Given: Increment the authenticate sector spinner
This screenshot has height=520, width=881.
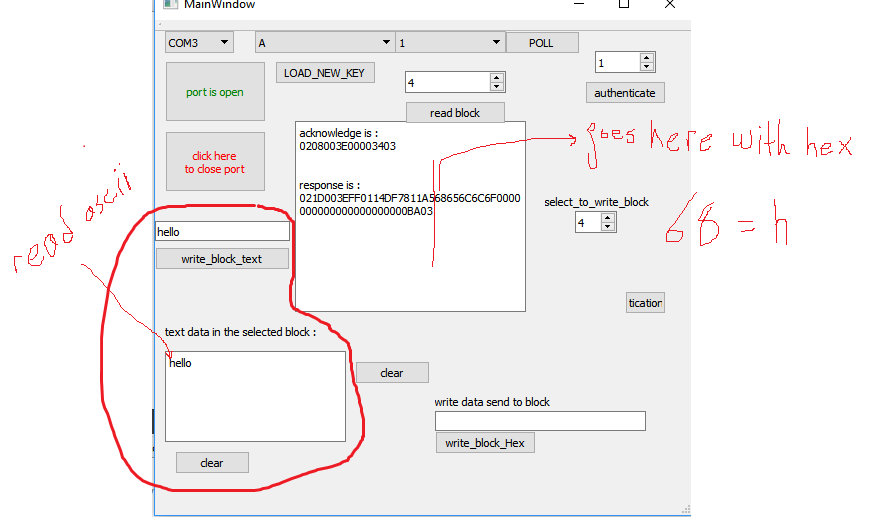Looking at the screenshot, I should click(x=647, y=57).
